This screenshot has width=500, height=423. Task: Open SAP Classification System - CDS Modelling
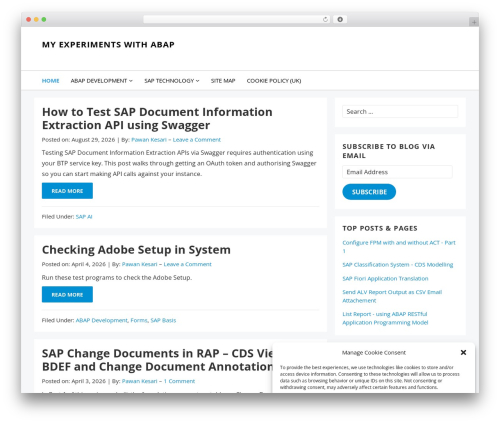(x=398, y=265)
